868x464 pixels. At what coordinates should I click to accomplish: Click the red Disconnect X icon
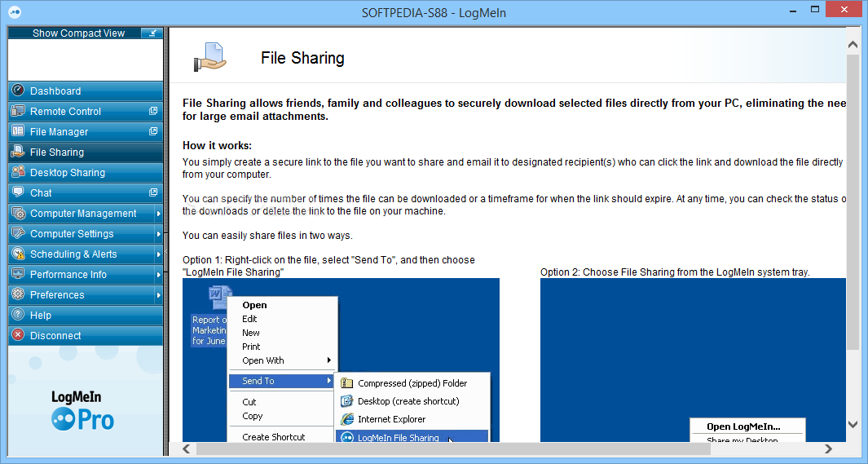(18, 335)
